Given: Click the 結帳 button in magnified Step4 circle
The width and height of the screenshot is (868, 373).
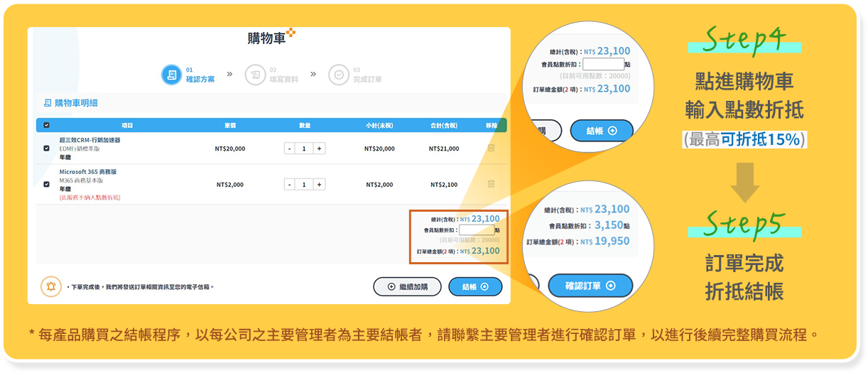Looking at the screenshot, I should [601, 131].
